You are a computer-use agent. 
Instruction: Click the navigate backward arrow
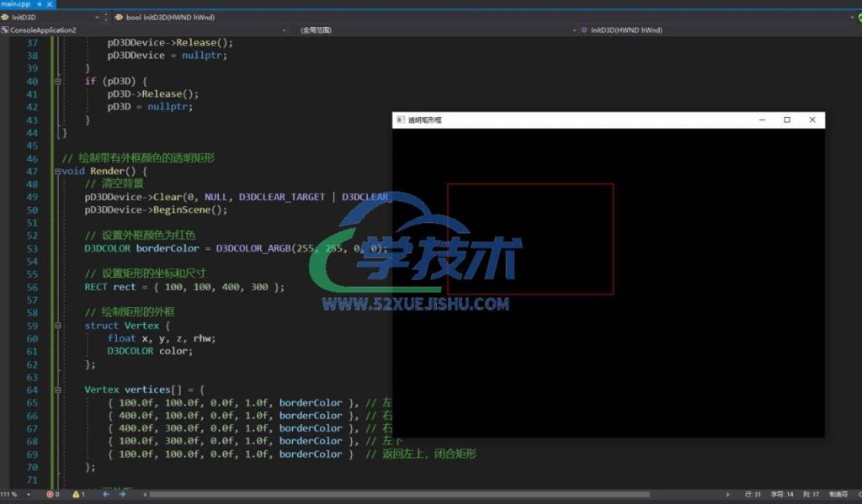point(106,494)
